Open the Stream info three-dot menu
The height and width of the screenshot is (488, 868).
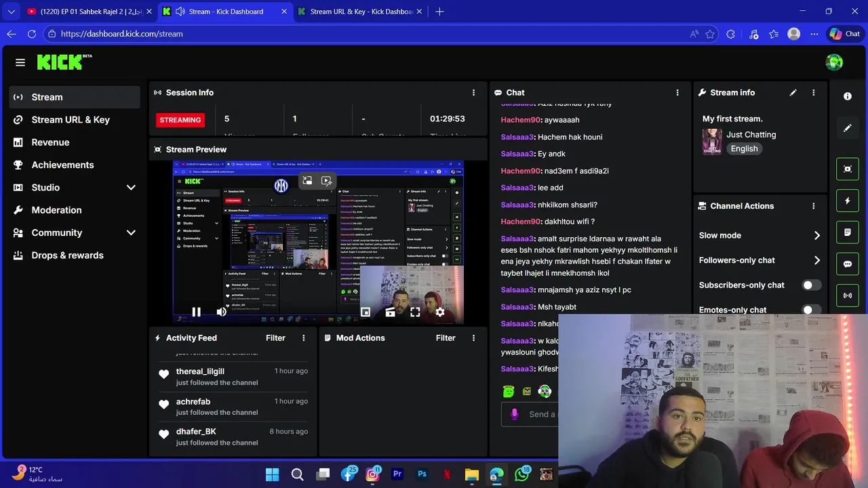[x=814, y=93]
